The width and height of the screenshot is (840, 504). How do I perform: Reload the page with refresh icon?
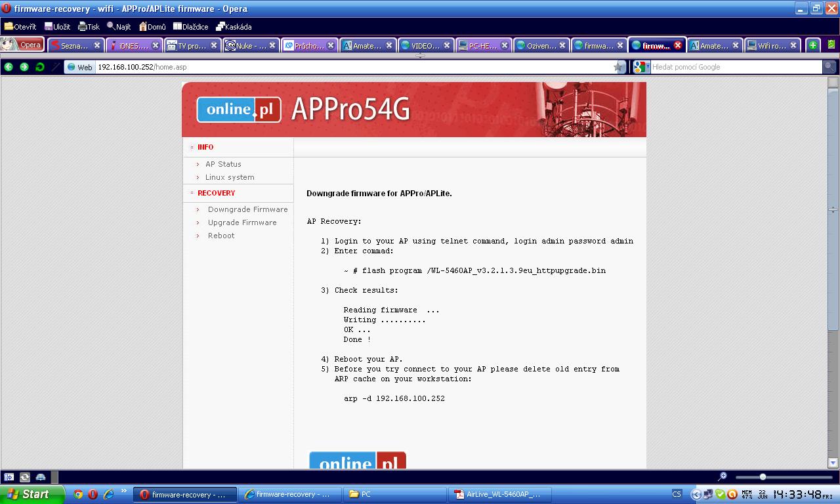40,67
